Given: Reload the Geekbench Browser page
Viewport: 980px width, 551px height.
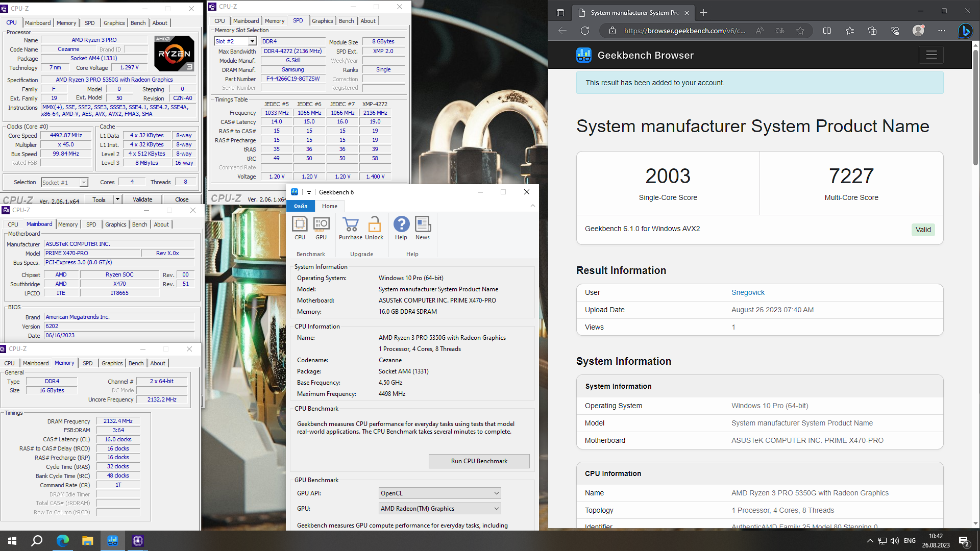Looking at the screenshot, I should 585,31.
